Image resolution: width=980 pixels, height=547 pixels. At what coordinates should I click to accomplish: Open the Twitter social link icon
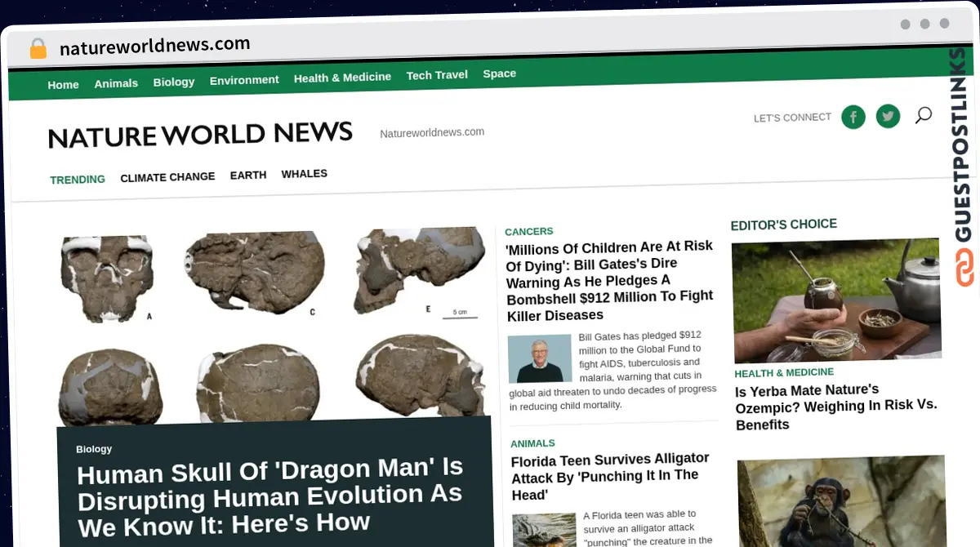pos(888,117)
